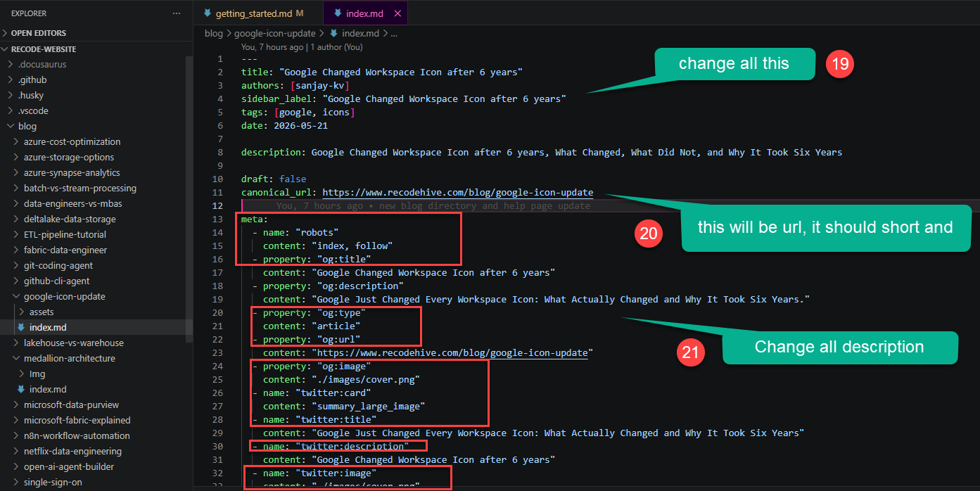Viewport: 980px width, 491px height.
Task: Place cursor on the description line
Action: tap(542, 152)
